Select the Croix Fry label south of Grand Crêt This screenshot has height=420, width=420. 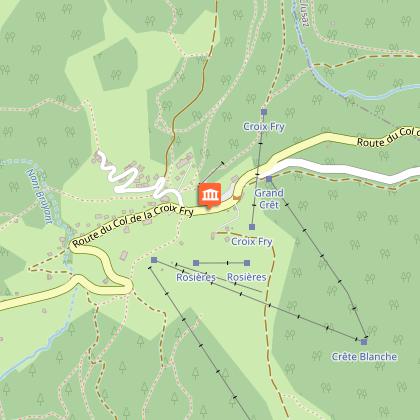[252, 241]
